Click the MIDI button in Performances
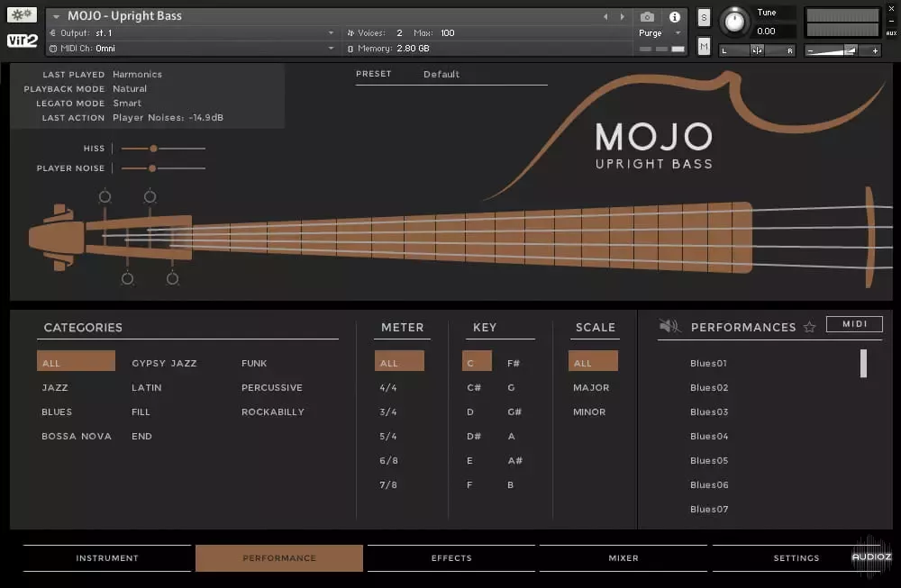Image resolution: width=901 pixels, height=588 pixels. (854, 324)
